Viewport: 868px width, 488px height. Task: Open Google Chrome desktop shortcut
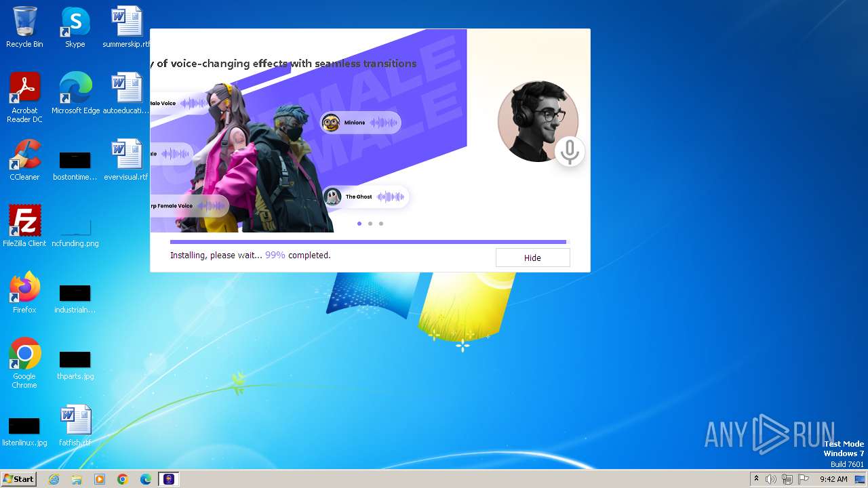(x=24, y=363)
